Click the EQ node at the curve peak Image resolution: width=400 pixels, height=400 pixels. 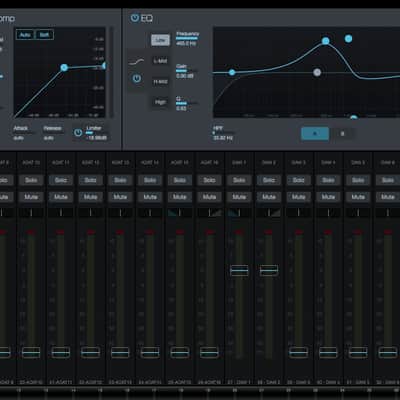tap(326, 41)
